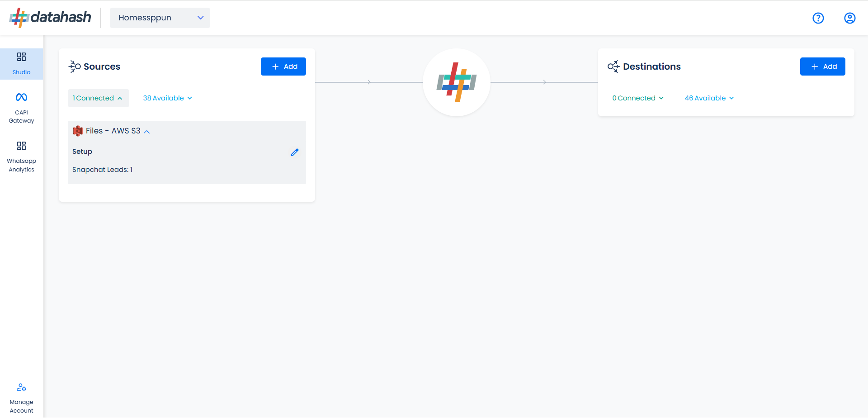The image size is (868, 418).
Task: Open the user profile icon
Action: point(850,18)
